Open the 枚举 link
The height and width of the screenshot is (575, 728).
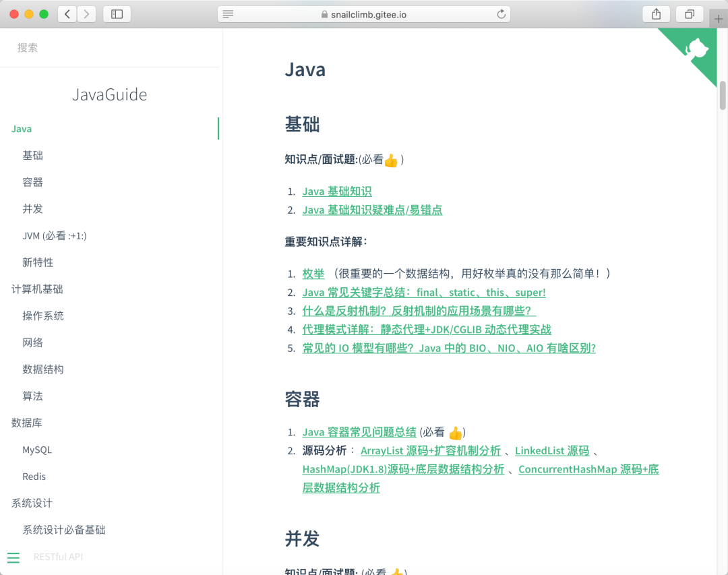[x=313, y=274]
